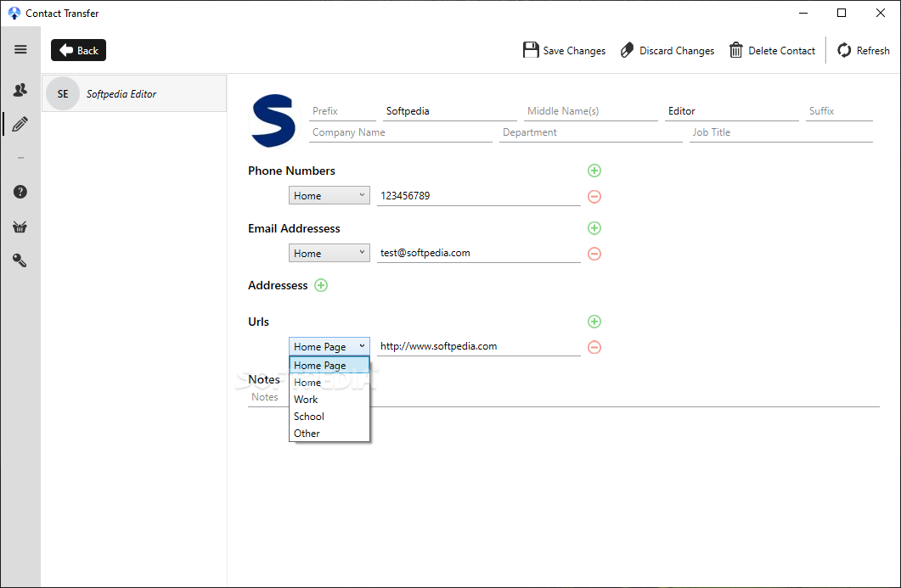The height and width of the screenshot is (588, 901).
Task: Click first name field containing Softpedia
Action: (x=450, y=111)
